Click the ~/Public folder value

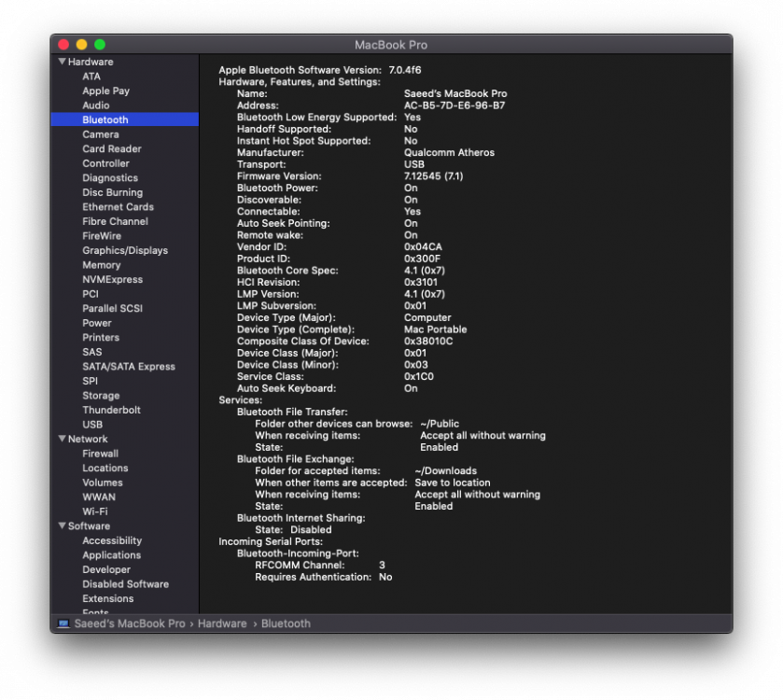coord(440,424)
